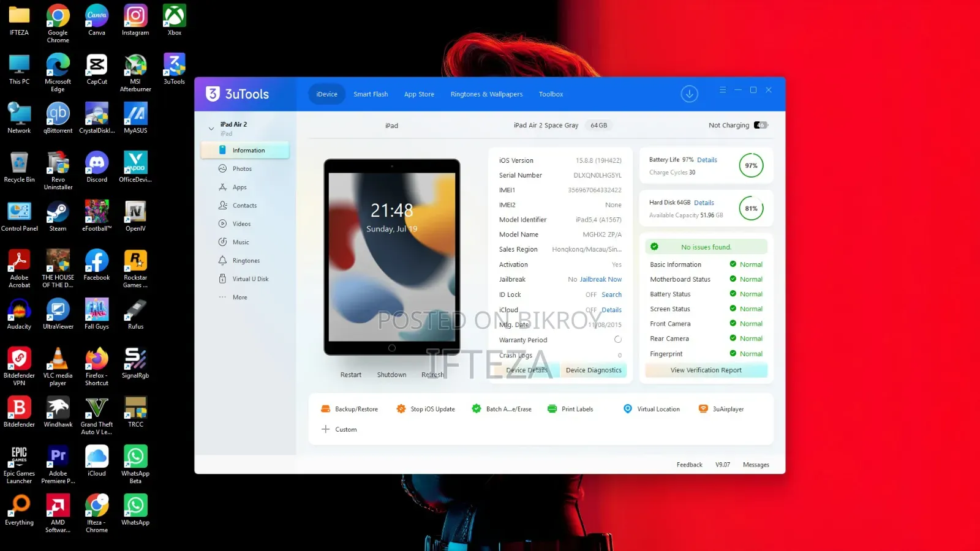
Task: Open the Batch Activate/Erase tool
Action: click(502, 409)
